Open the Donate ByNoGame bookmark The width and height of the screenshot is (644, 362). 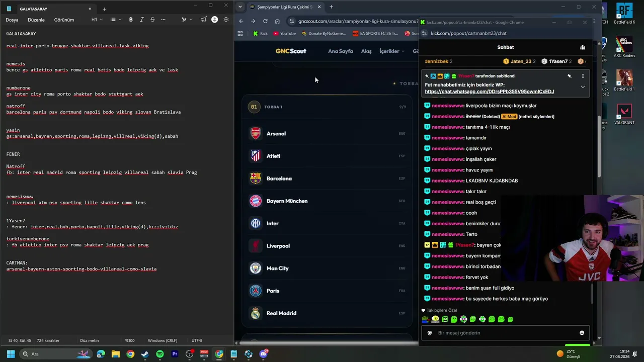[x=324, y=34]
